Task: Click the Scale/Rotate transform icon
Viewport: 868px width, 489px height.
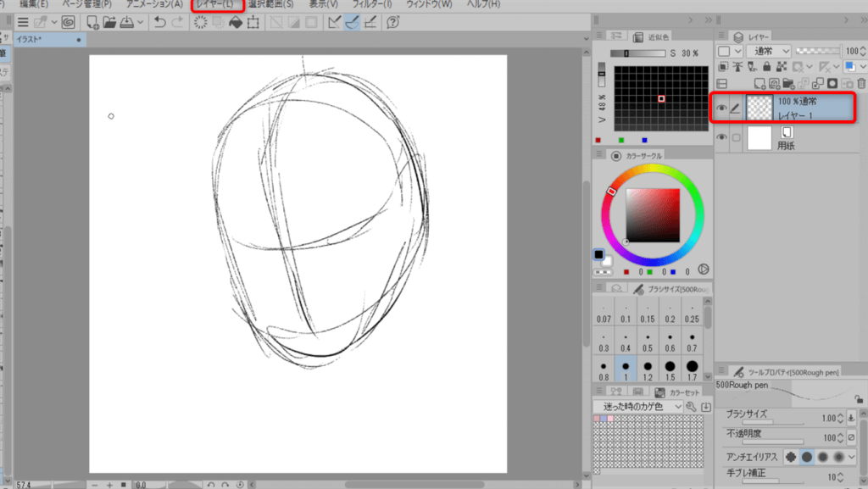Action: tap(253, 22)
